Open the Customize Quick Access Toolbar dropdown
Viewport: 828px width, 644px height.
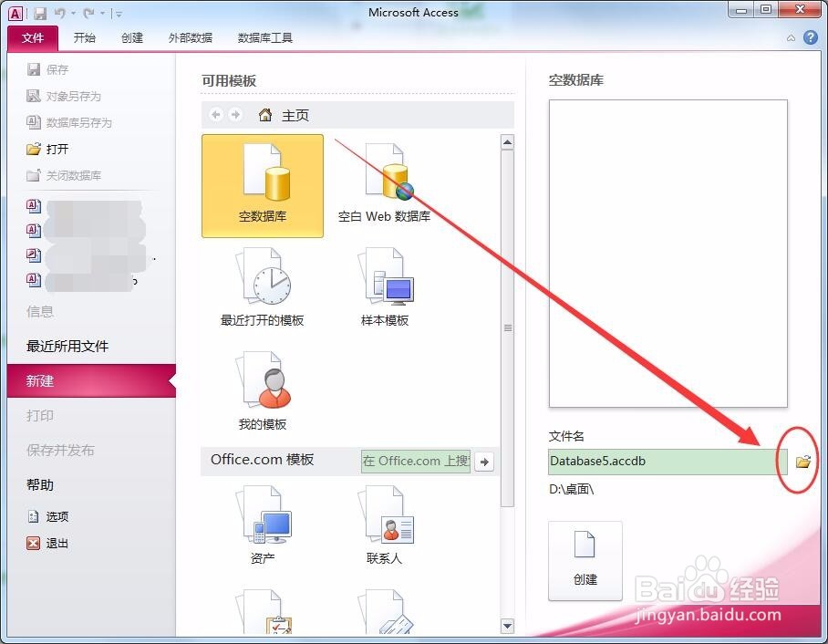tap(119, 14)
